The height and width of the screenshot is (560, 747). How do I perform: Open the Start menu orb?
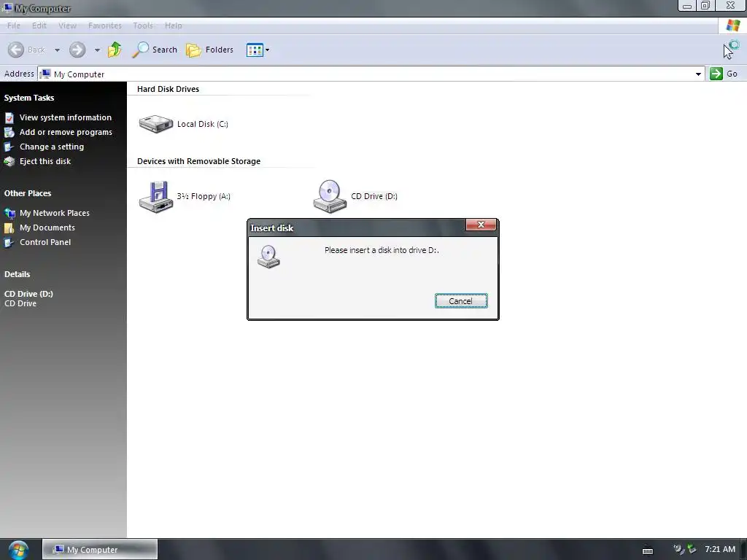[x=18, y=550]
